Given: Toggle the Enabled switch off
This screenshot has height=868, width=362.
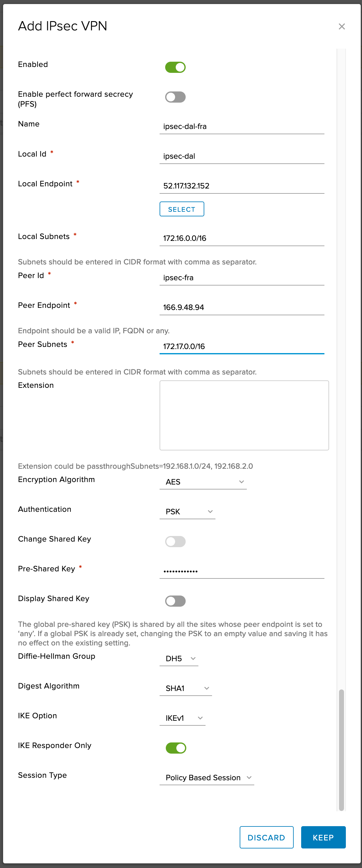Looking at the screenshot, I should click(175, 67).
